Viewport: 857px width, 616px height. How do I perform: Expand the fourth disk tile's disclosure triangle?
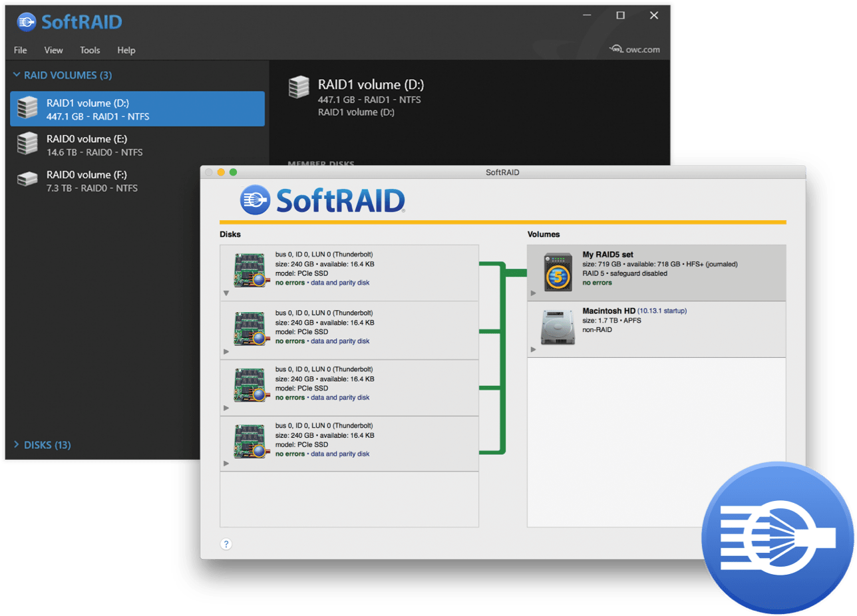tap(226, 464)
